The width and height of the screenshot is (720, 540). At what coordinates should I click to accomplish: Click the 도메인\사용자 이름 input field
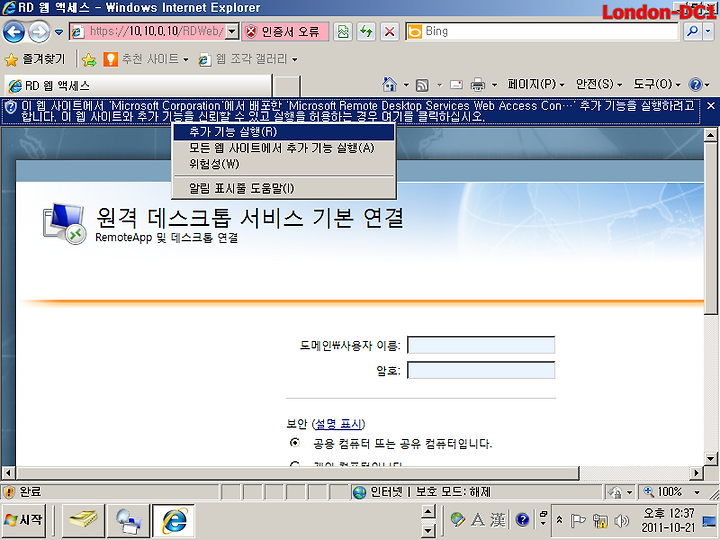click(x=481, y=345)
